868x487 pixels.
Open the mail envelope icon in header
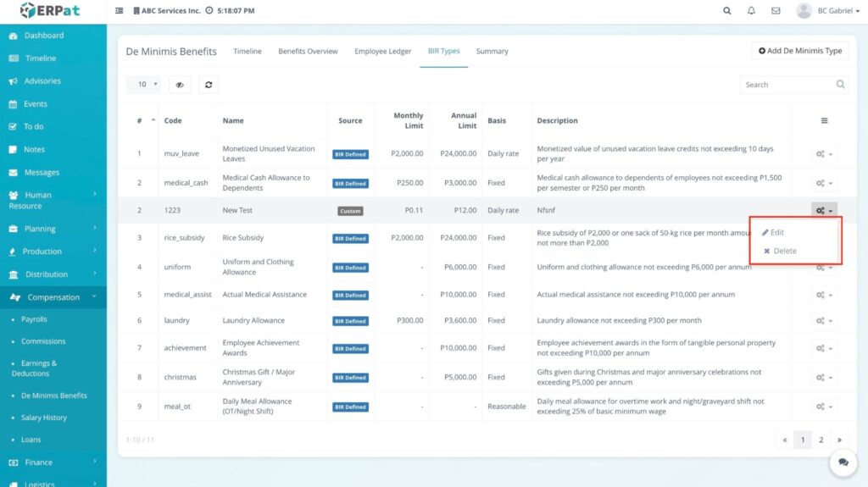click(775, 11)
